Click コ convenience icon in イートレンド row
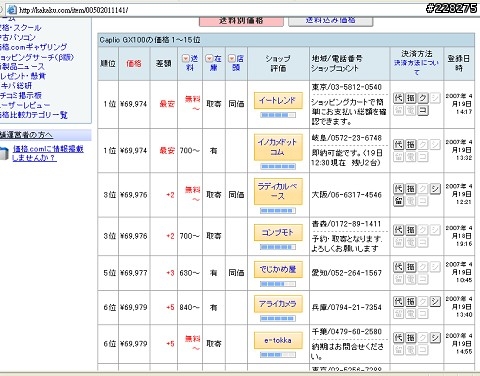 click(423, 110)
